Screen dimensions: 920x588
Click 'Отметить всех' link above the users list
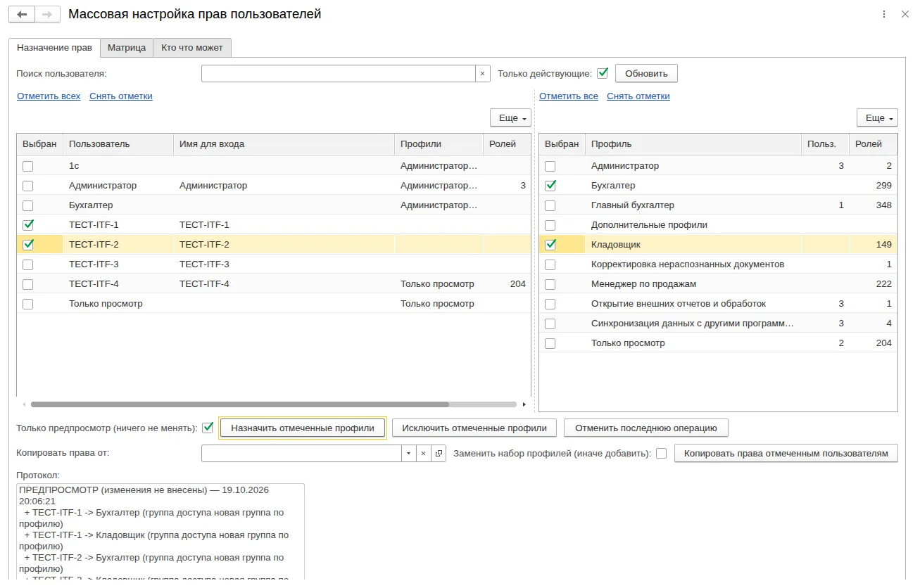[x=49, y=96]
